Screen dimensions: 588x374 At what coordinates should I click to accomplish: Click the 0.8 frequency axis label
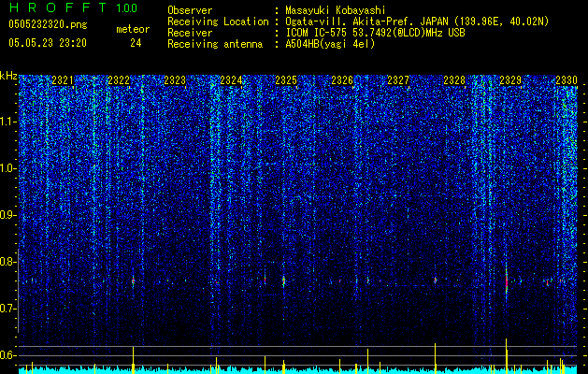[7, 262]
